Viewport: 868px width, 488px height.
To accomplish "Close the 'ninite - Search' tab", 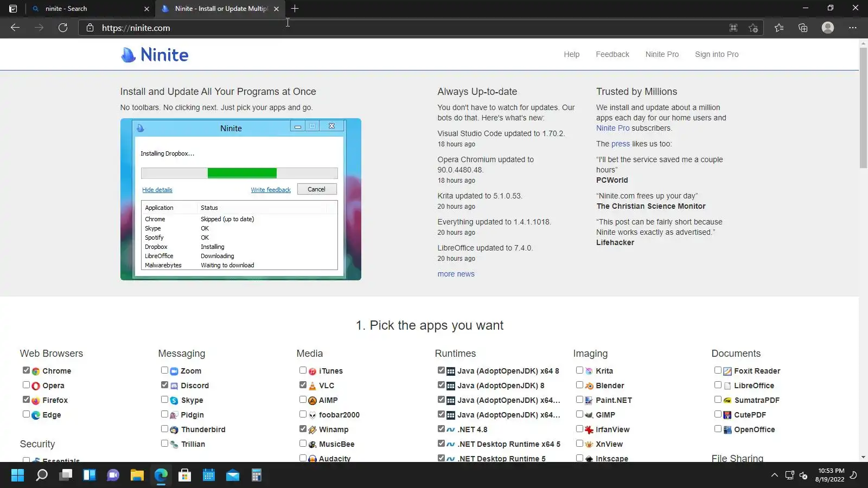I will click(146, 9).
